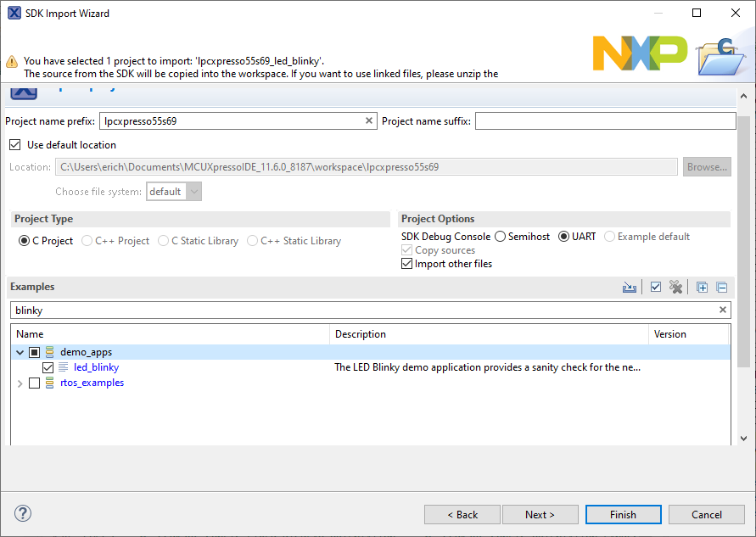Click the Finish button
The width and height of the screenshot is (756, 537).
tap(623, 514)
